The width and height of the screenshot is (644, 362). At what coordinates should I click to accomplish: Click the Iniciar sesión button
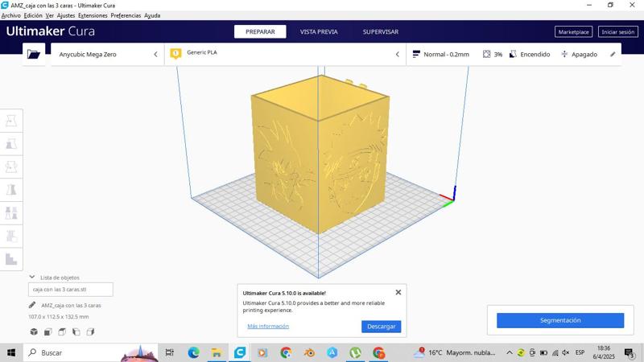[x=617, y=32]
